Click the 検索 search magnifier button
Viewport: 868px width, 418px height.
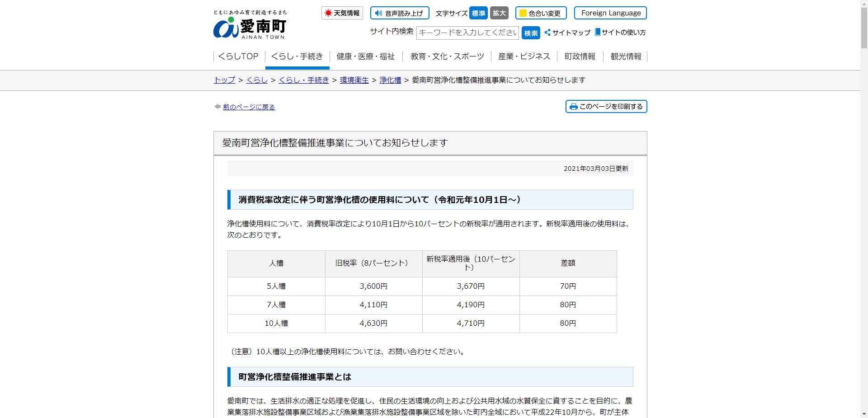(531, 33)
